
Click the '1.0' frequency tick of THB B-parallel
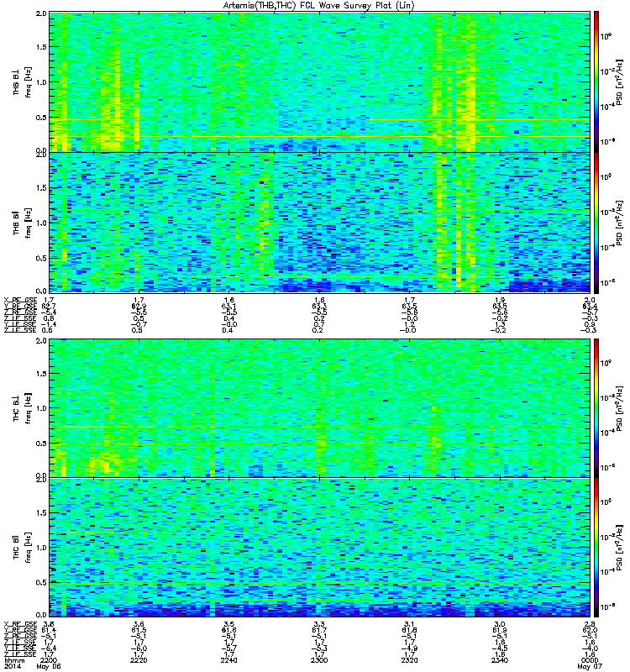pos(41,223)
